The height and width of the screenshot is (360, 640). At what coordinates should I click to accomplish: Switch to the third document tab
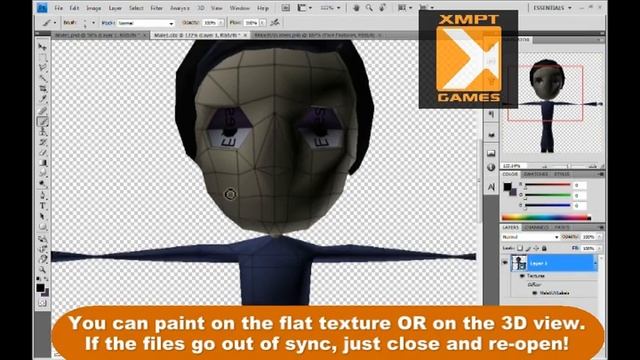tap(314, 36)
